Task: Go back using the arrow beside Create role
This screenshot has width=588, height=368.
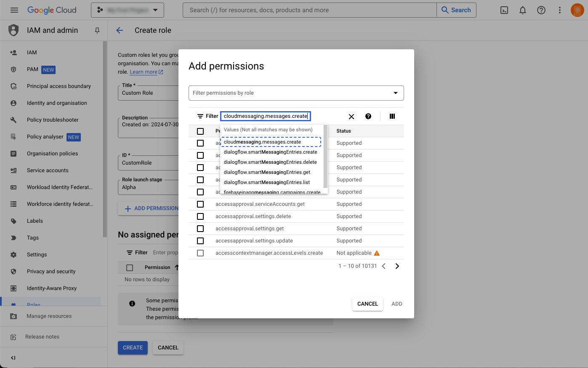Action: pyautogui.click(x=120, y=30)
